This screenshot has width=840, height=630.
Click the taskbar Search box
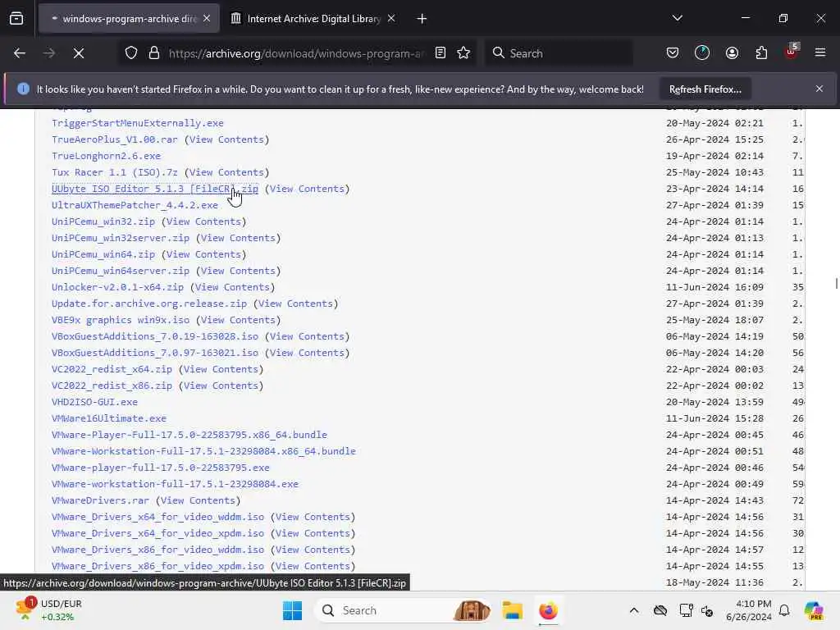(x=403, y=610)
